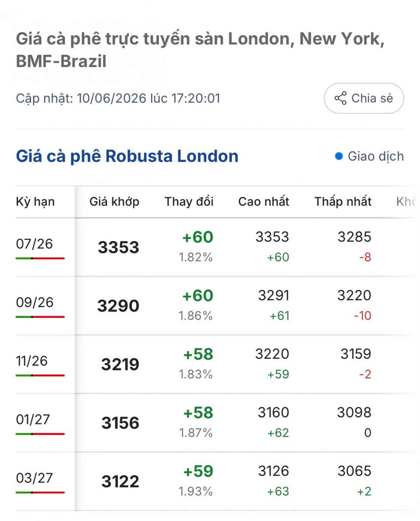Click the share icon in Chia sẻ button
Image resolution: width=420 pixels, height=521 pixels.
coord(340,98)
